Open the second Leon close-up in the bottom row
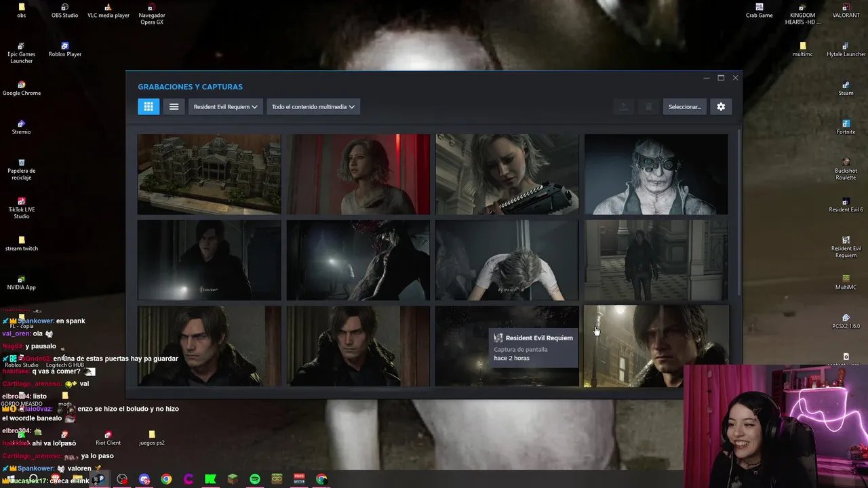Viewport: 868px width, 488px height. [358, 346]
